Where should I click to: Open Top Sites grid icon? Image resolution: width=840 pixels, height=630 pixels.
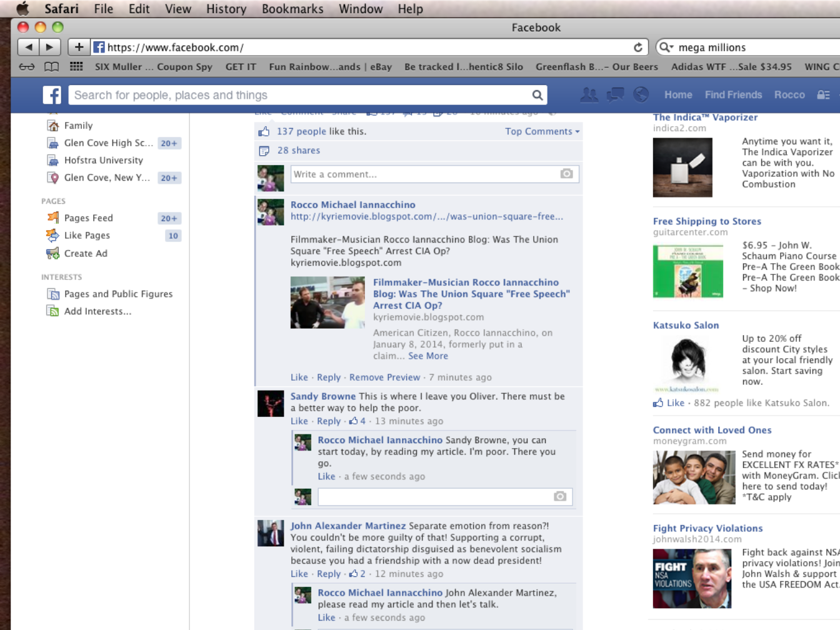coord(76,66)
